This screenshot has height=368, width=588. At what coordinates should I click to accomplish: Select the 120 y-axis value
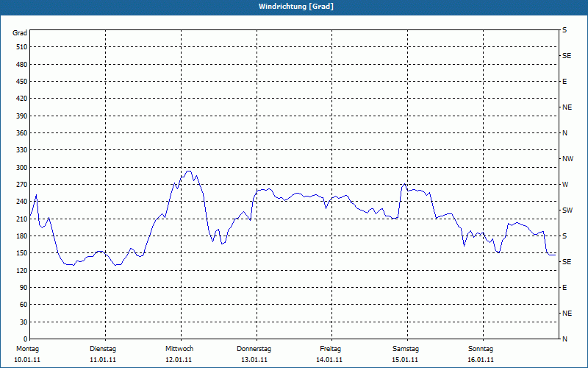pos(22,270)
